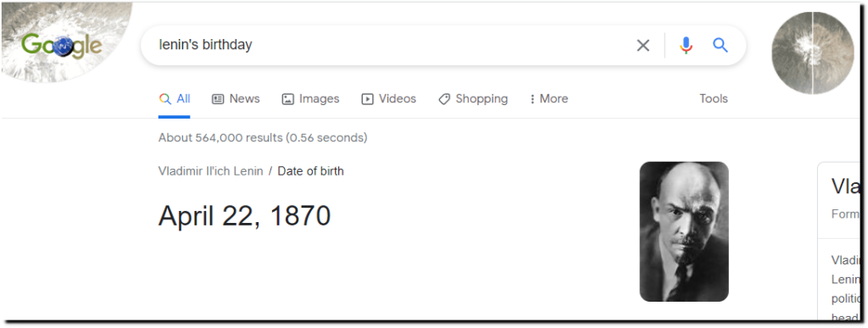Open the round profile avatar picture

coord(813,53)
